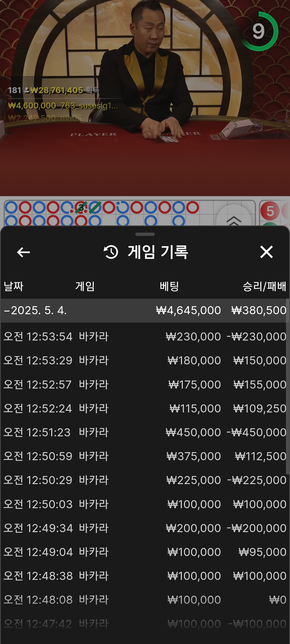Tap the red number 5 chip

coord(270,211)
